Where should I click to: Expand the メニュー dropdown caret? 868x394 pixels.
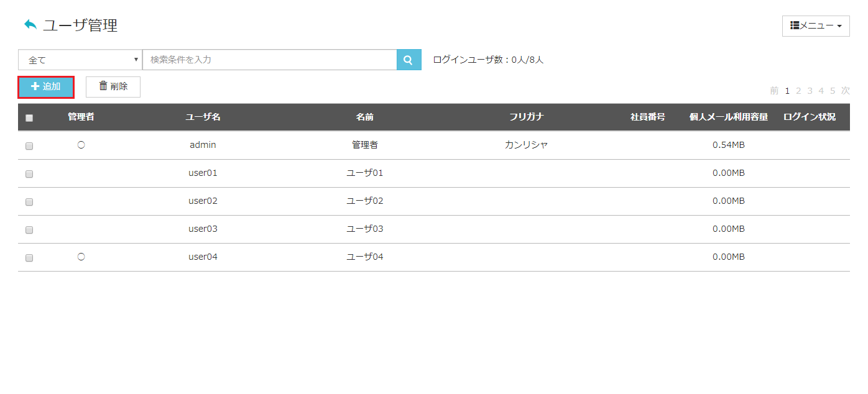839,26
